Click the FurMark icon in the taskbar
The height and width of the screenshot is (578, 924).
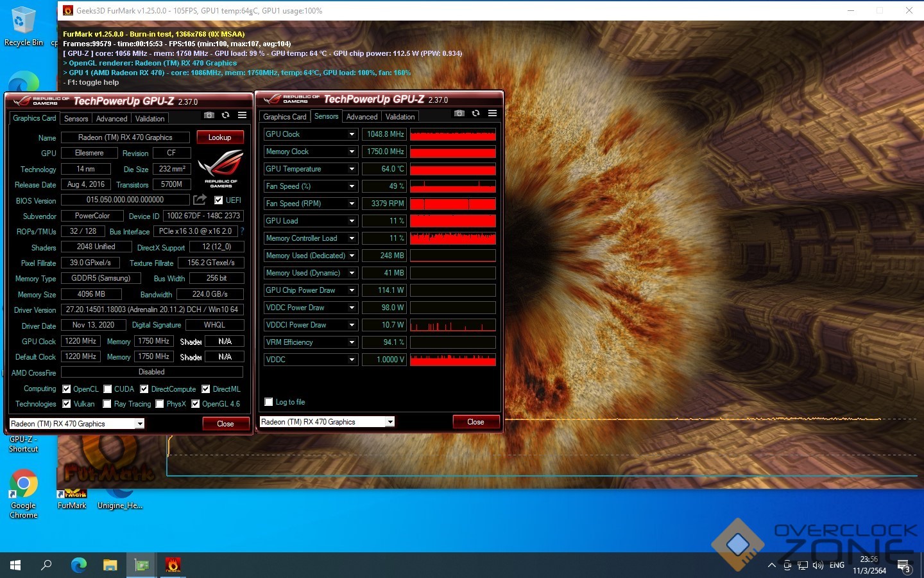point(173,565)
